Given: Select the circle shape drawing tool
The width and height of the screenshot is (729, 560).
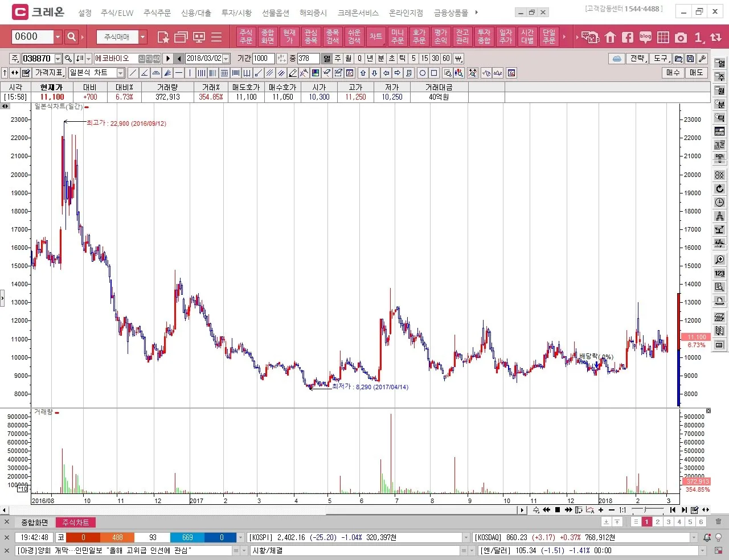Looking at the screenshot, I should [x=423, y=73].
